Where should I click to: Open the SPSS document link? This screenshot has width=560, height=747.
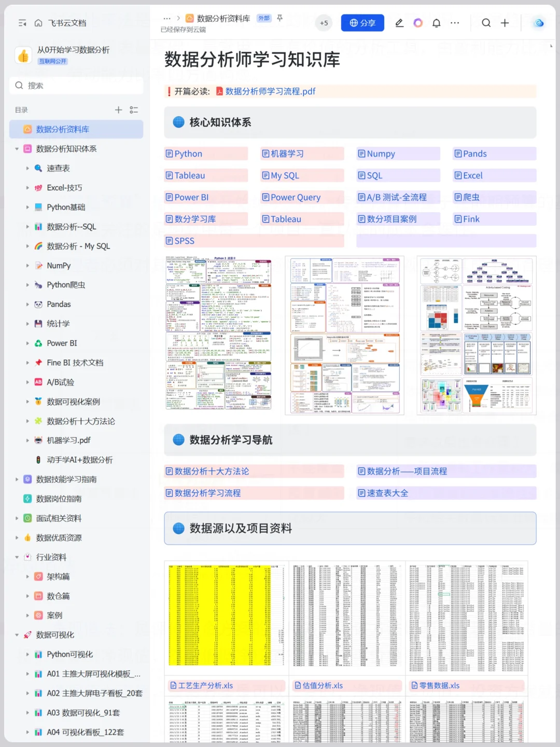(185, 241)
